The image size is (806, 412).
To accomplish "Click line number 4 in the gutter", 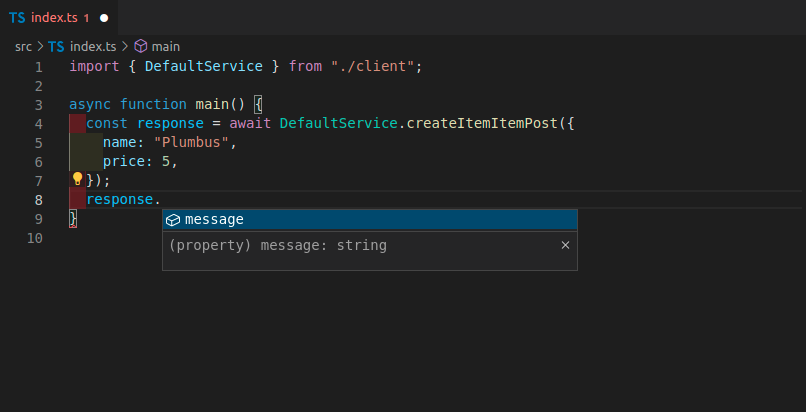I will (38, 124).
